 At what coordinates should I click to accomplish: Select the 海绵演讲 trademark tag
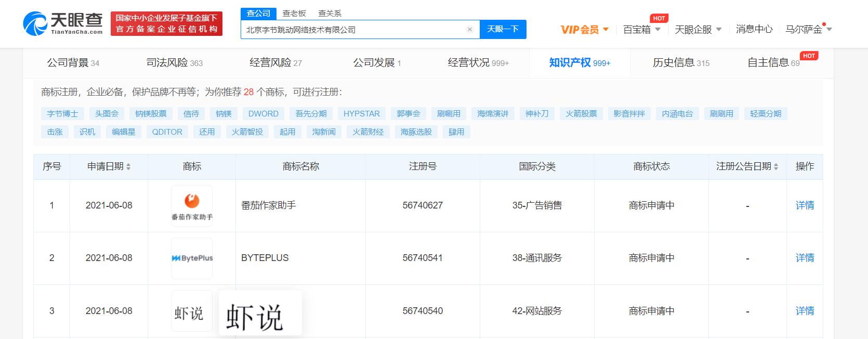493,114
